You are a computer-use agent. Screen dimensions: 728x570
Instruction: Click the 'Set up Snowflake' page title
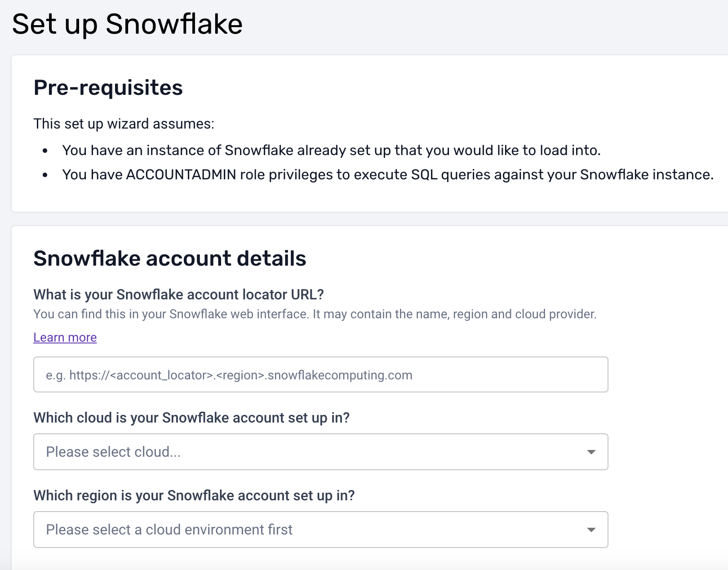(x=127, y=24)
